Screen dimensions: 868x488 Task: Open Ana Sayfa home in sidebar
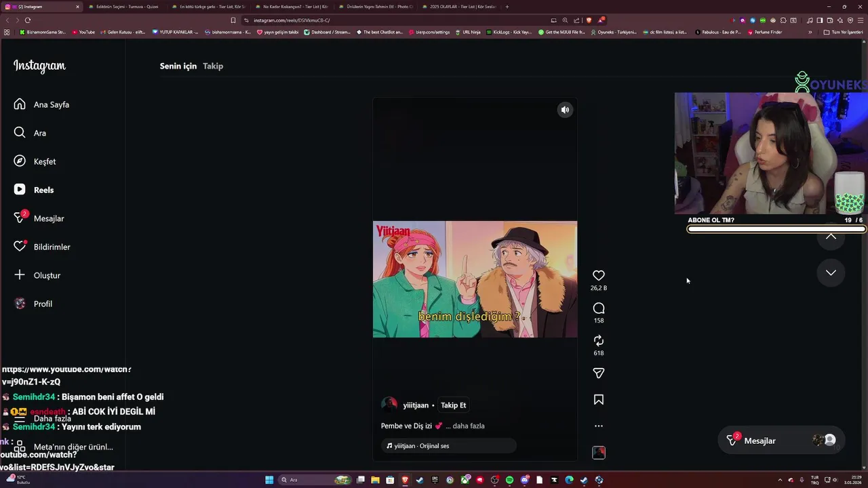[x=42, y=104]
